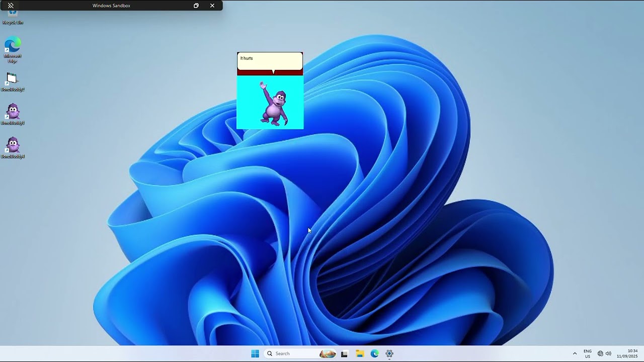This screenshot has height=362, width=644.
Task: Close the Windows Sandbox session
Action: coord(212,6)
